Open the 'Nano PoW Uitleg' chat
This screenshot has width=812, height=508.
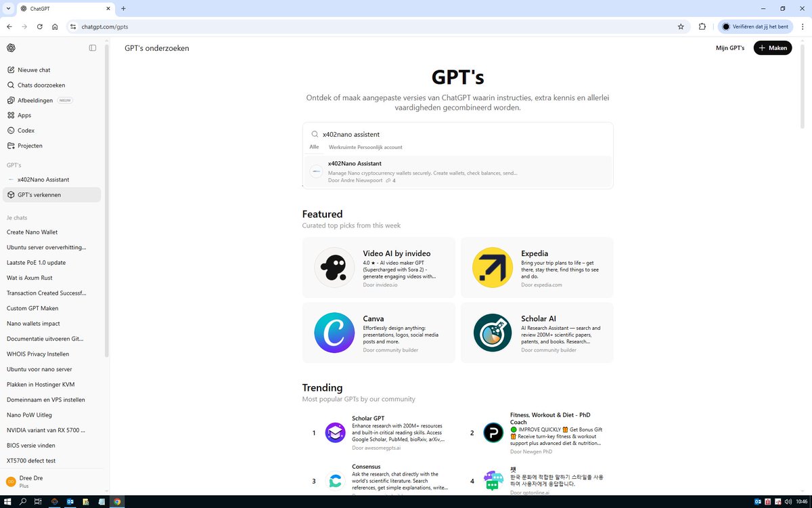click(x=52, y=415)
